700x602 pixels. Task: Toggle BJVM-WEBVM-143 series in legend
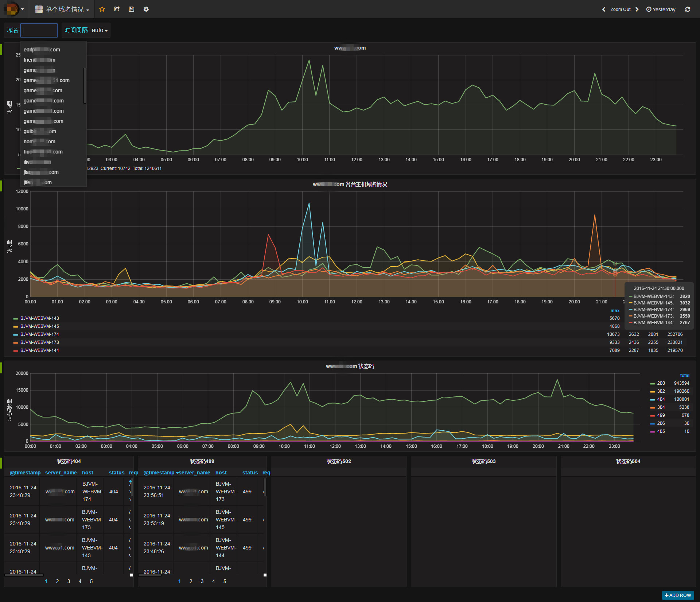39,318
